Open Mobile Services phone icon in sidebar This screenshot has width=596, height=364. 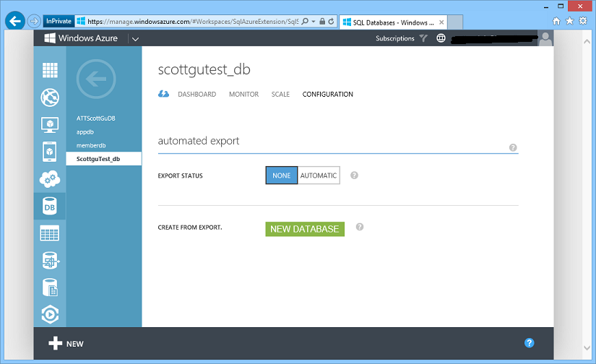pyautogui.click(x=50, y=152)
